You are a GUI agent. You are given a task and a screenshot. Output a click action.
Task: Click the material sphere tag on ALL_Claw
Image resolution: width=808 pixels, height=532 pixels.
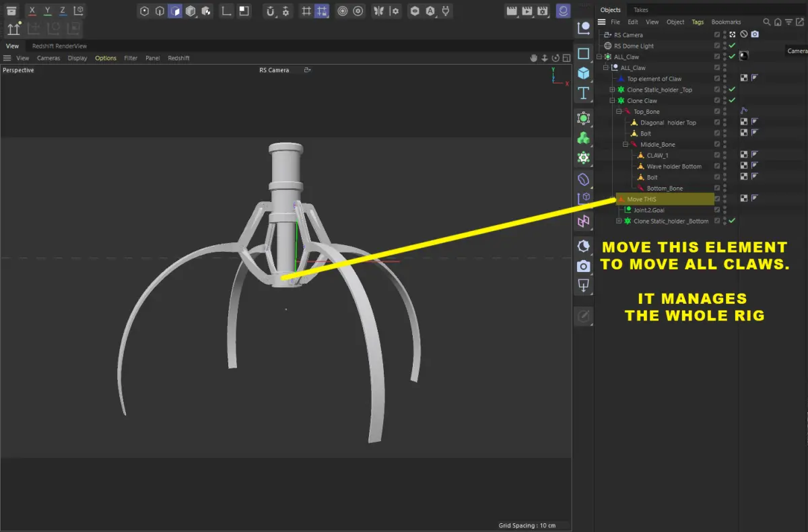pyautogui.click(x=744, y=57)
